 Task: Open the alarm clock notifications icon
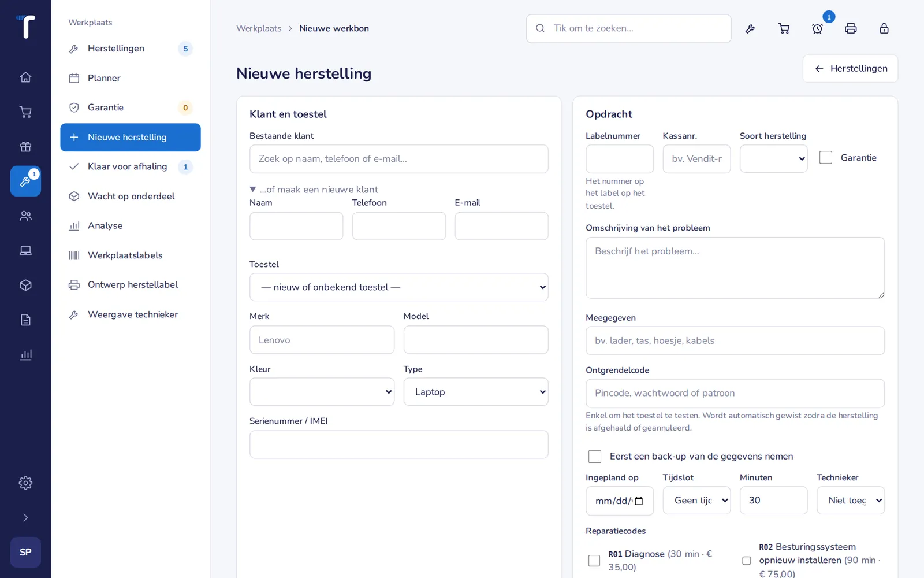817,28
